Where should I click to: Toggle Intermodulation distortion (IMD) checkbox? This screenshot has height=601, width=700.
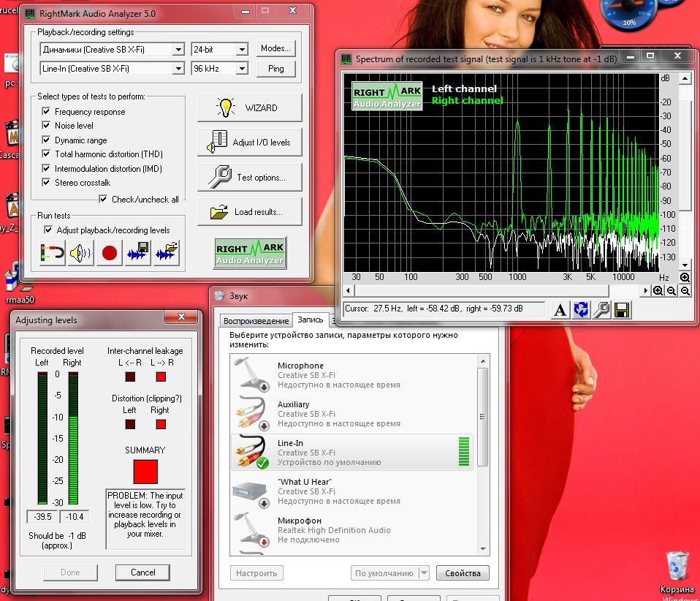[x=46, y=168]
